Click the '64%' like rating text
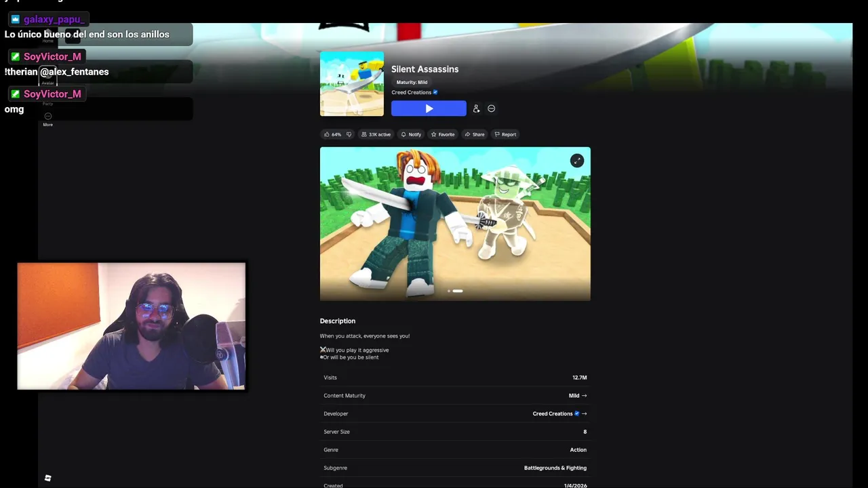Image resolution: width=868 pixels, height=488 pixels. point(336,134)
